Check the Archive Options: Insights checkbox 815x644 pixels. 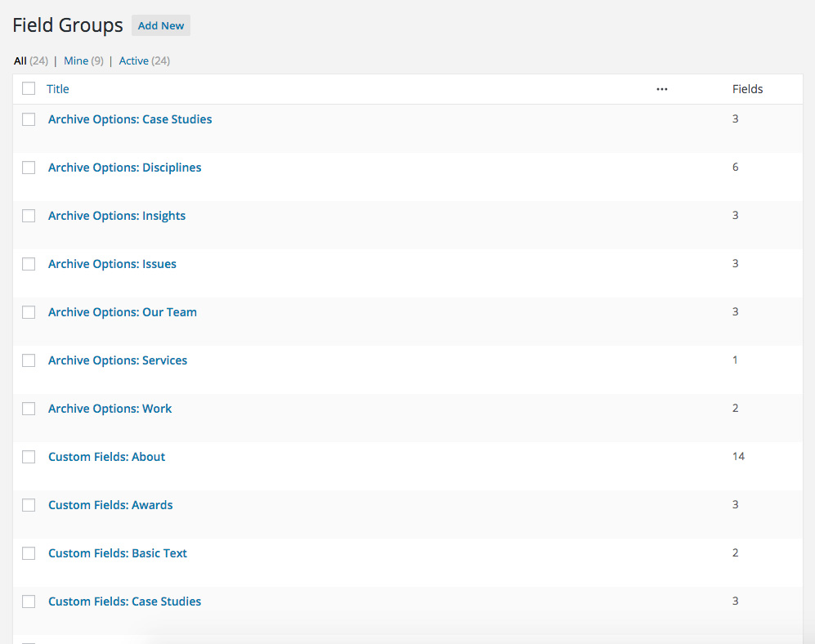coord(29,216)
